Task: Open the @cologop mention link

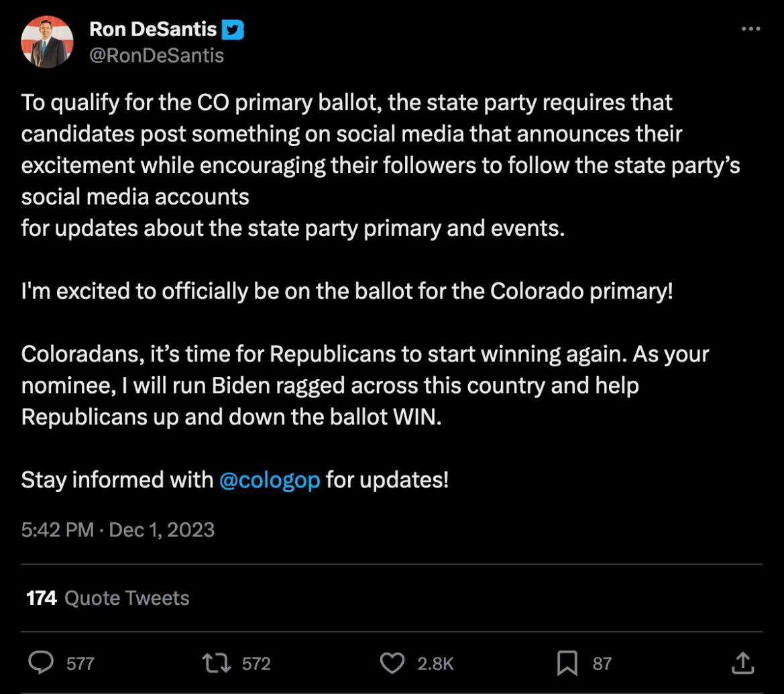Action: point(270,479)
